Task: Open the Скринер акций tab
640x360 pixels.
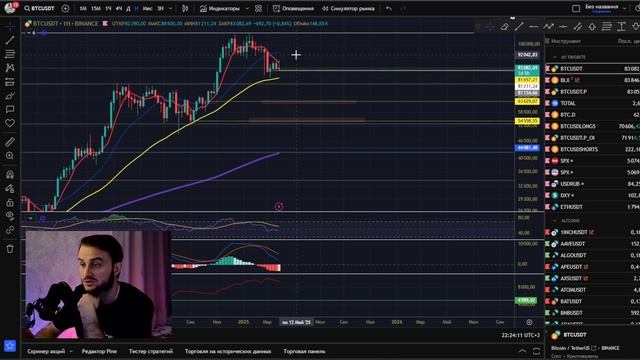Action: (46, 351)
